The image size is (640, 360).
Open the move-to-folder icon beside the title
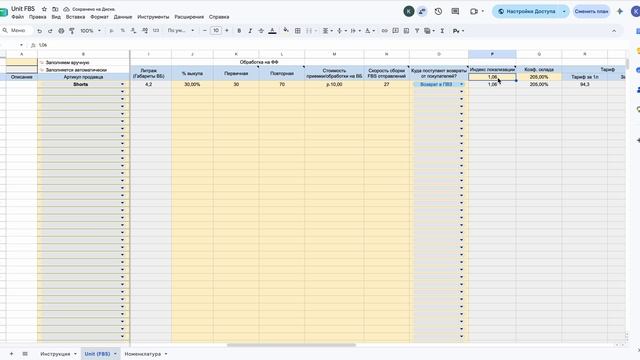point(55,9)
